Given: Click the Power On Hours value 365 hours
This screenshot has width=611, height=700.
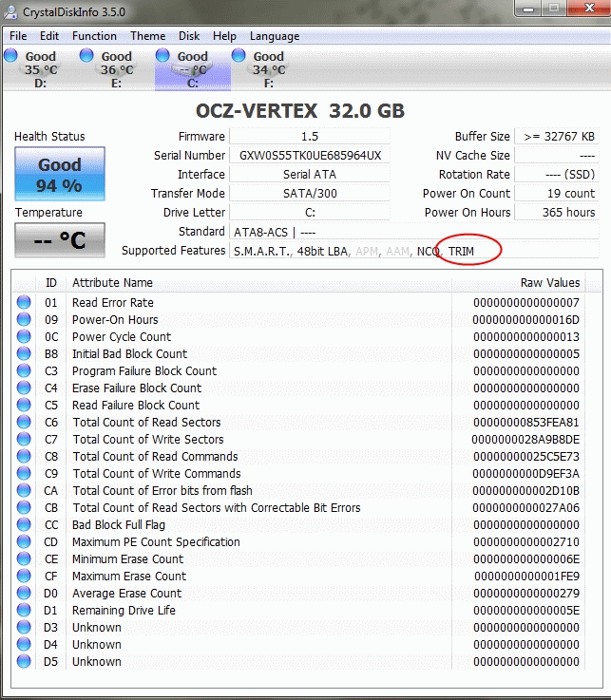Looking at the screenshot, I should pos(557,212).
